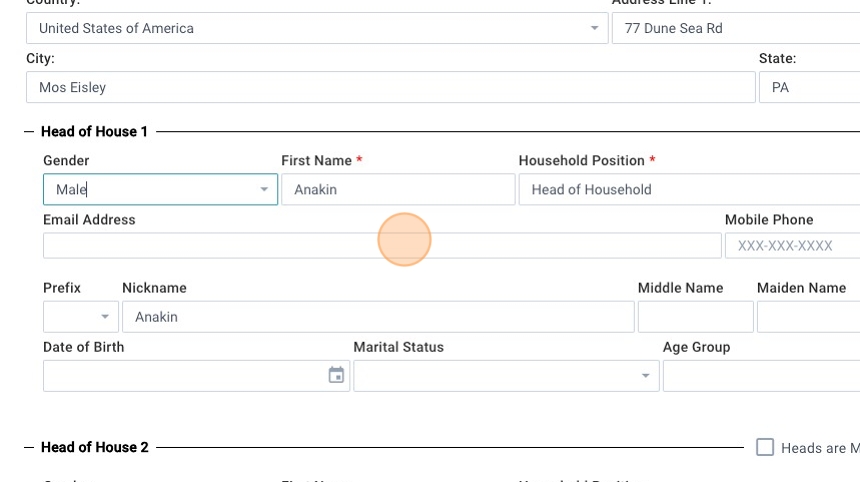Open the Age Group field
This screenshot has width=860, height=482.
pos(760,376)
